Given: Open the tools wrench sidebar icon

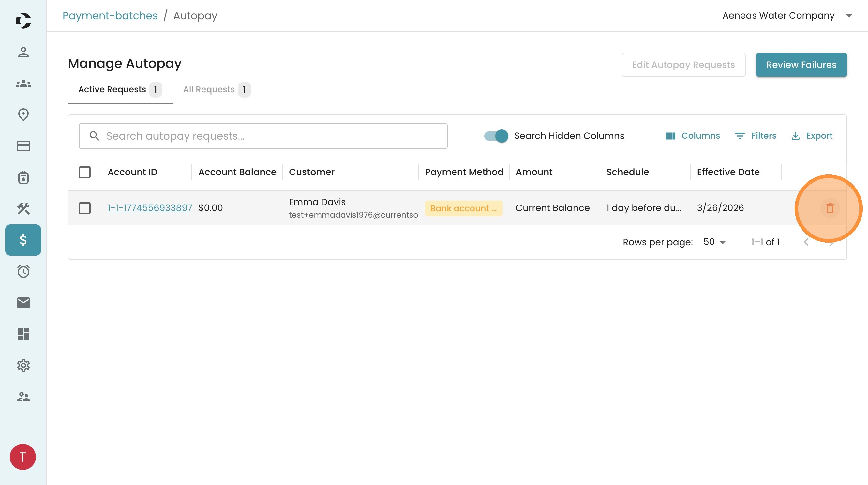Looking at the screenshot, I should tap(23, 209).
